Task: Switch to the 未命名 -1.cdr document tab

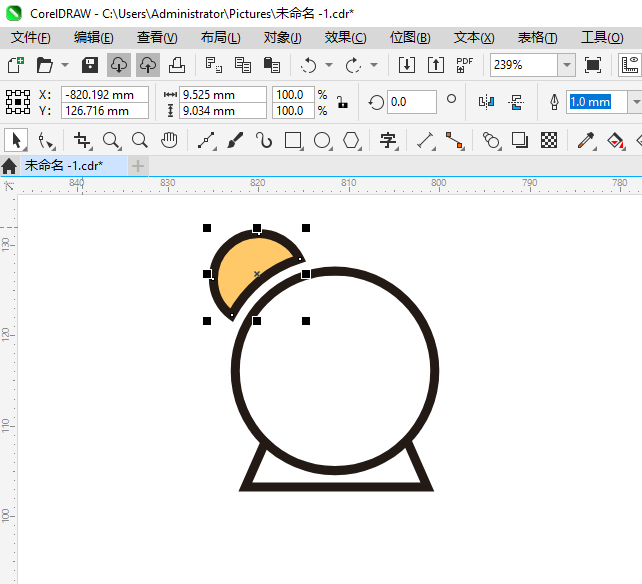Action: (x=62, y=165)
